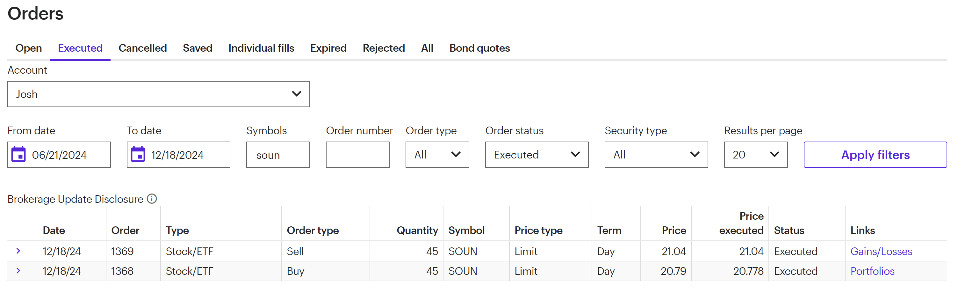Viewport: 980px width, 308px height.
Task: View the Rejected orders tab
Action: 384,48
